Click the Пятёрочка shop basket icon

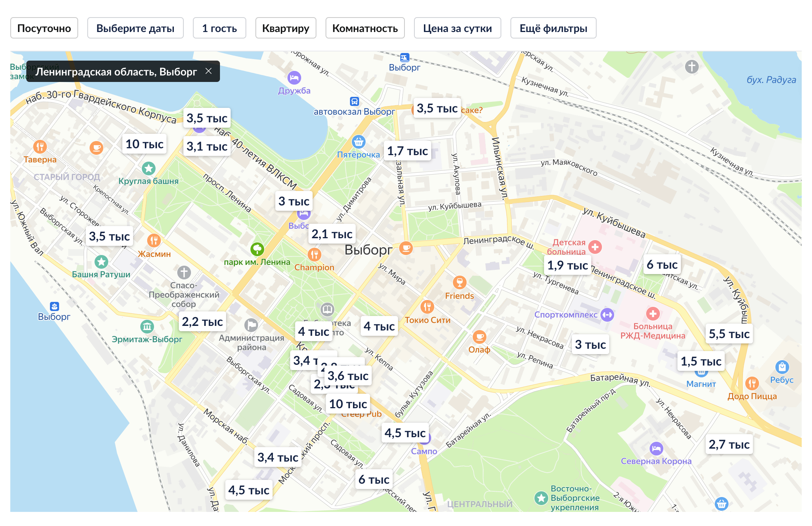[358, 142]
